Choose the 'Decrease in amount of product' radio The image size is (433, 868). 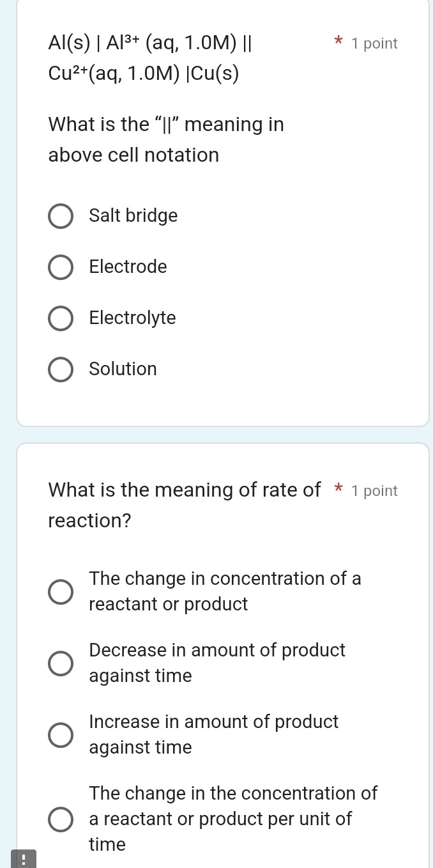61,663
